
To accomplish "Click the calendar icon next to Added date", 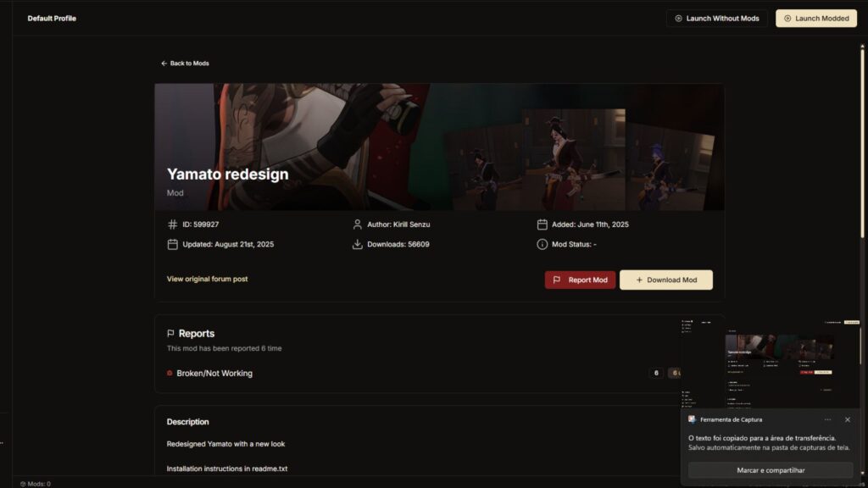I will pyautogui.click(x=542, y=224).
